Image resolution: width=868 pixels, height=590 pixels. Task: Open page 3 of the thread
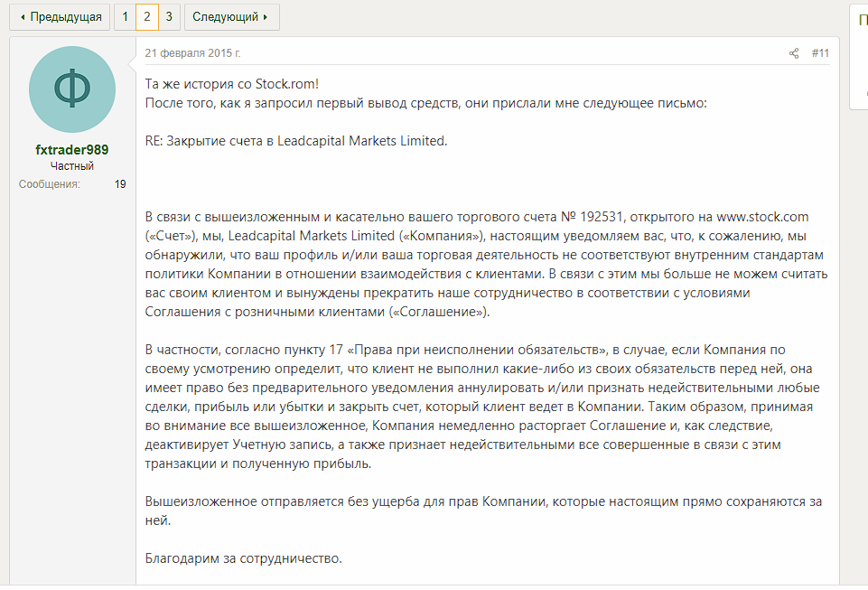pos(169,17)
